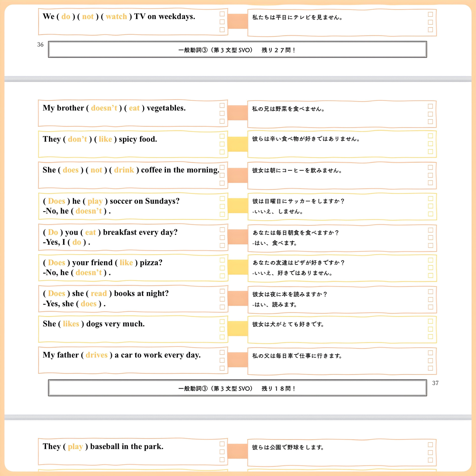Check top box beside "They play baseball in the park"
Image resolution: width=476 pixels, height=476 pixels.
click(222, 444)
